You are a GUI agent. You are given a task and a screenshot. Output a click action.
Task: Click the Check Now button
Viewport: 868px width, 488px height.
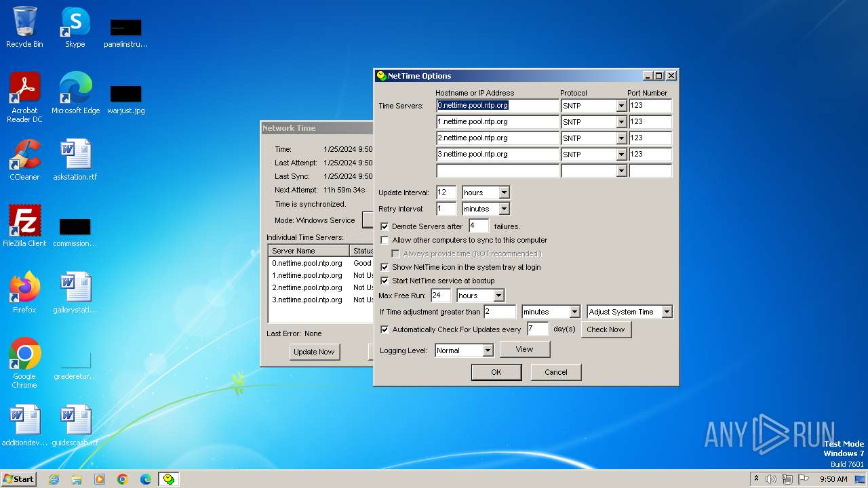click(x=606, y=329)
